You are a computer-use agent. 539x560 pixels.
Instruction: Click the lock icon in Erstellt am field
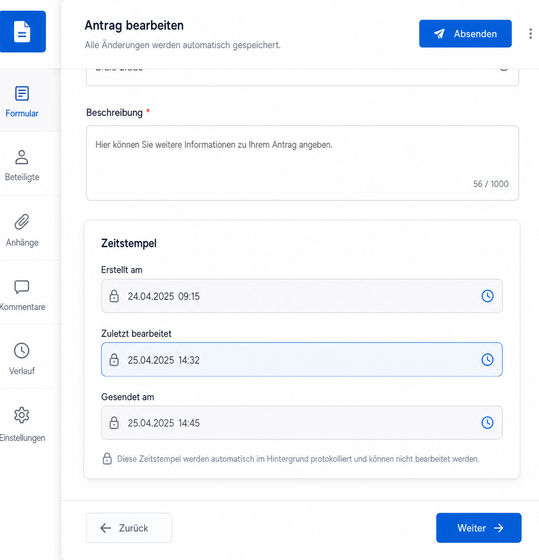click(x=114, y=296)
